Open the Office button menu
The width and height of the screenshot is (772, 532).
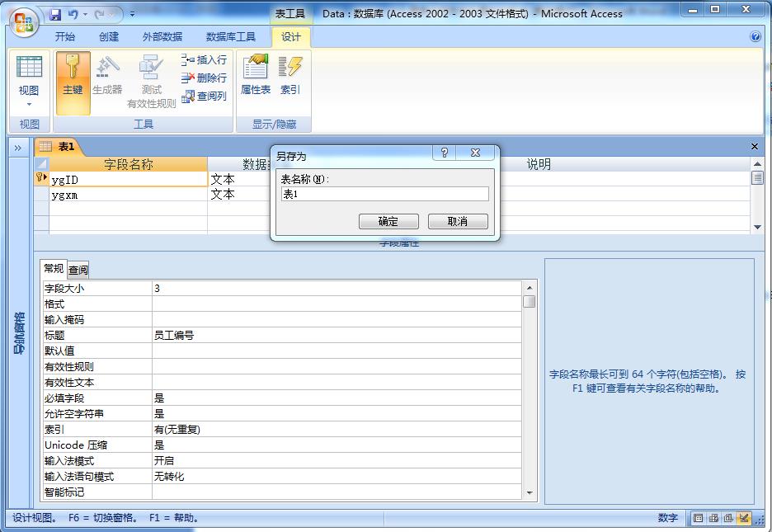tap(25, 21)
